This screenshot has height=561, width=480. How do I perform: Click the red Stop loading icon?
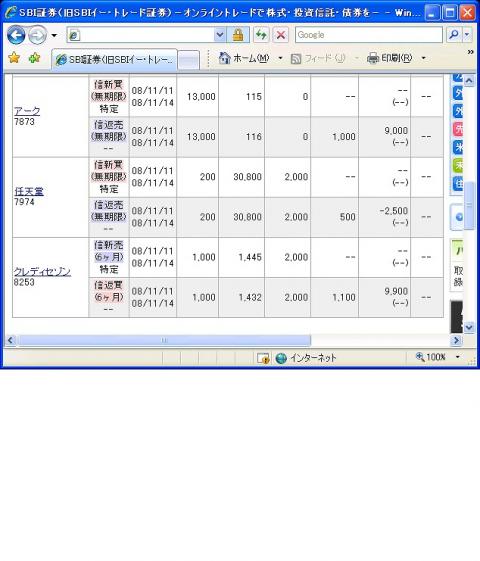click(x=281, y=35)
